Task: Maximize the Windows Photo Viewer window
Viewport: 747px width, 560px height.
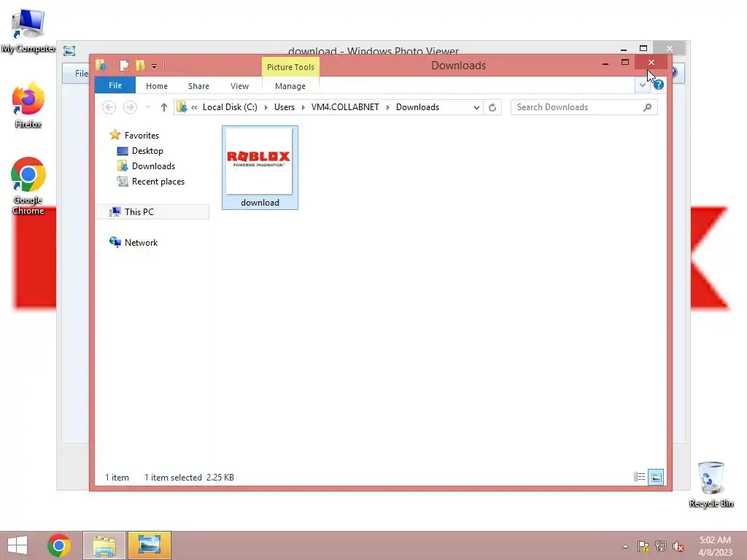Action: coord(643,48)
